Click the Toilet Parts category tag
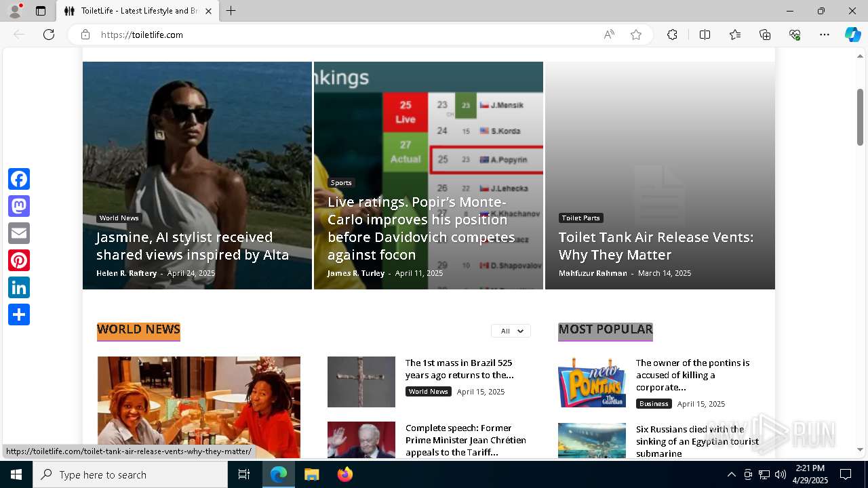The height and width of the screenshot is (488, 868). [581, 218]
